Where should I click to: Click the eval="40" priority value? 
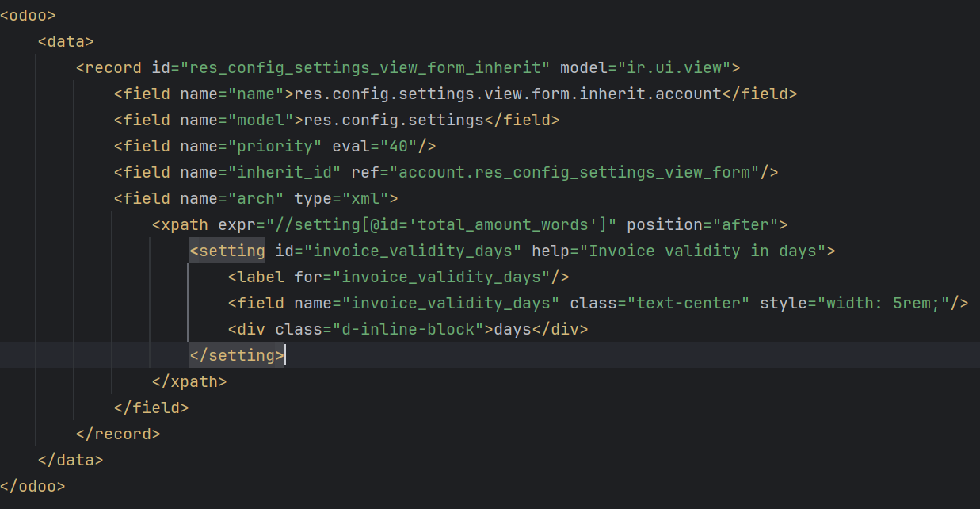(375, 146)
